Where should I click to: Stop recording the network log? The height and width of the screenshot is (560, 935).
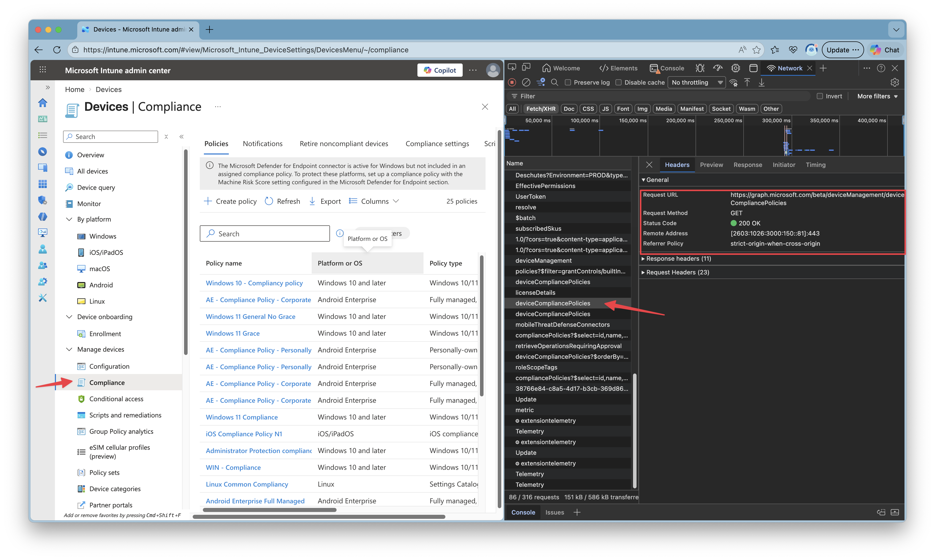[x=512, y=82]
